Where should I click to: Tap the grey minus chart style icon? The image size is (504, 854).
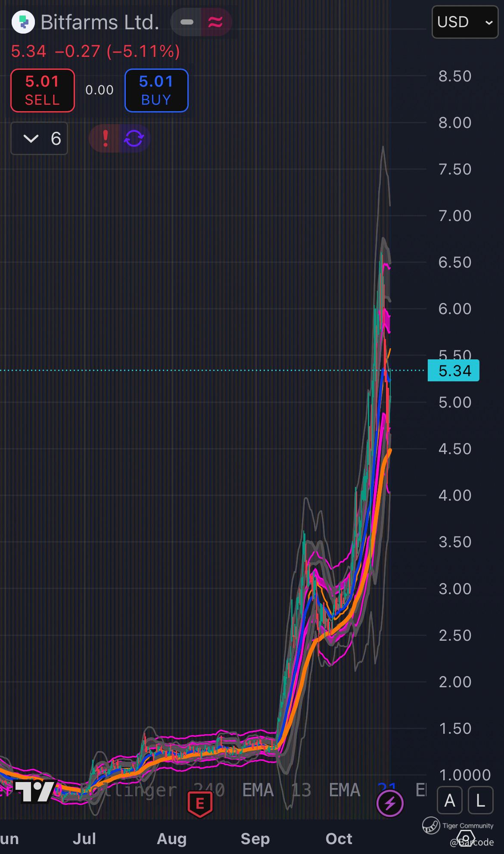click(187, 22)
